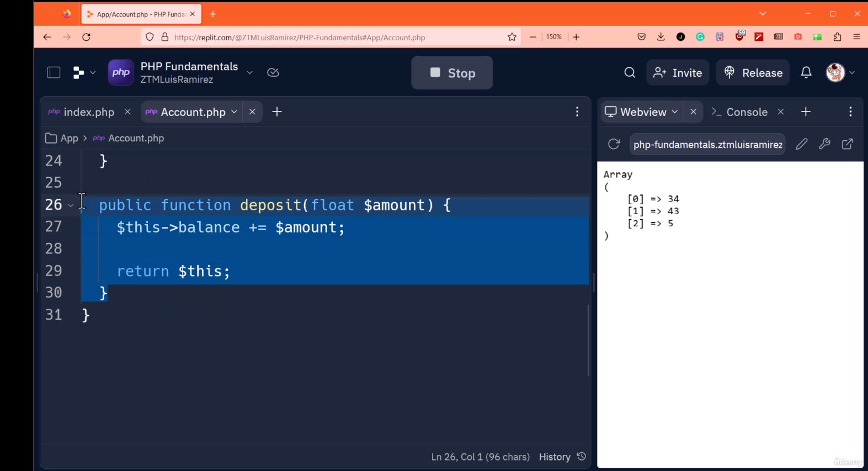Image resolution: width=868 pixels, height=471 pixels.
Task: Collapse the deposit function fold arrow at line 26
Action: (x=71, y=205)
